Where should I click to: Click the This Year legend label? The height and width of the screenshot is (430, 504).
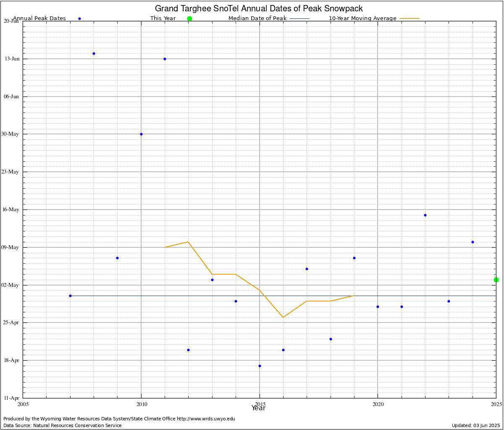tap(163, 18)
